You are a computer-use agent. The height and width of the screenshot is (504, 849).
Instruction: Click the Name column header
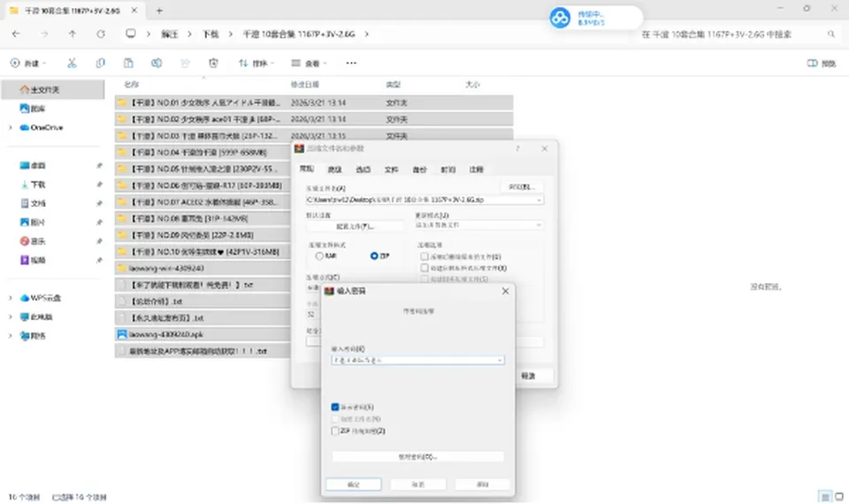pyautogui.click(x=132, y=85)
